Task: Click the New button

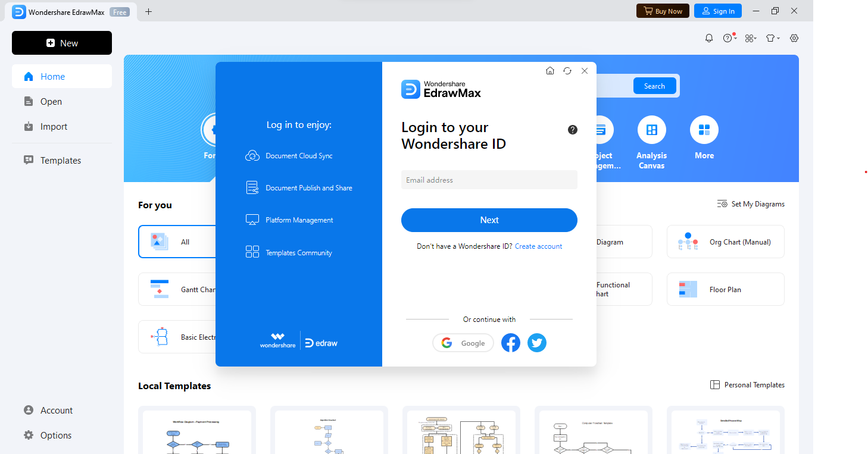Action: [62, 43]
